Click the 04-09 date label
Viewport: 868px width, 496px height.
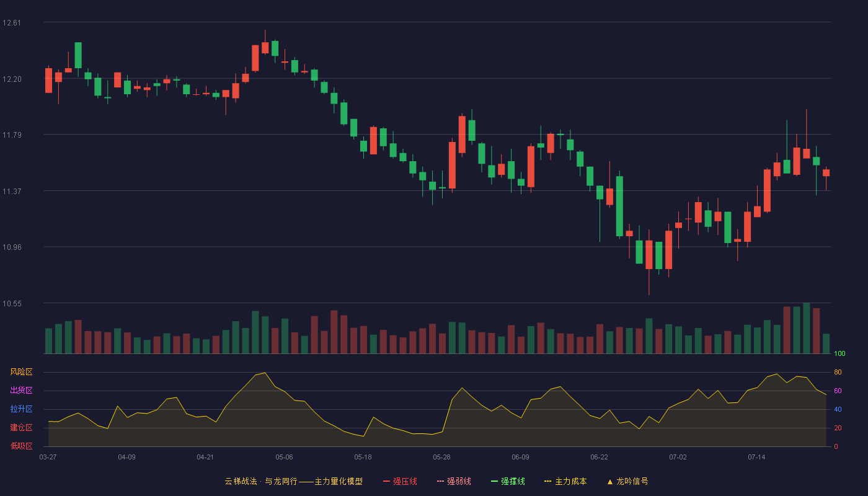[x=126, y=457]
